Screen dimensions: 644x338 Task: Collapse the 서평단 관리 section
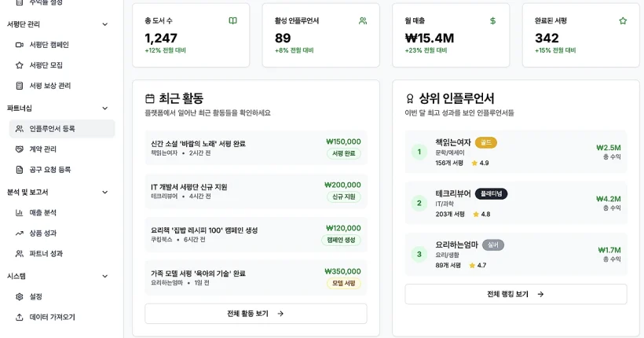point(105,24)
